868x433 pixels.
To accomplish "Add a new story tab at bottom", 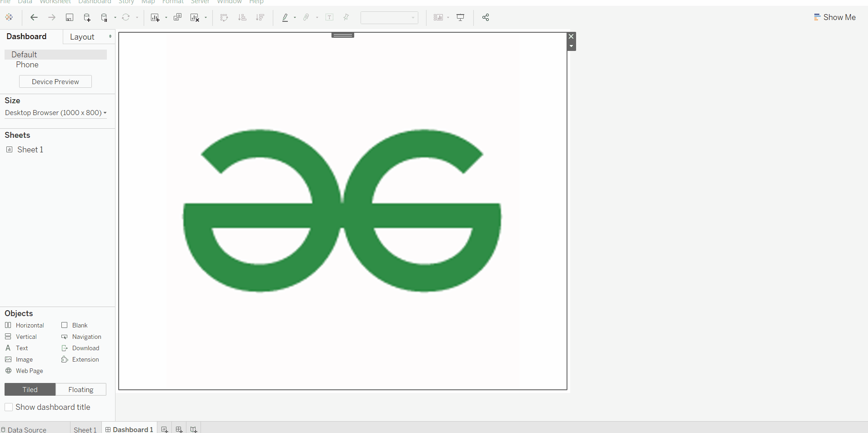I will click(194, 429).
